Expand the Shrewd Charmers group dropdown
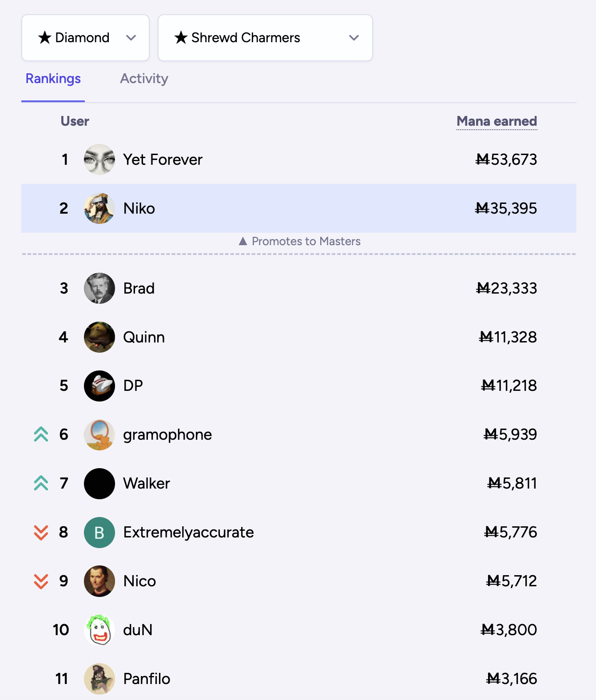 pos(265,38)
